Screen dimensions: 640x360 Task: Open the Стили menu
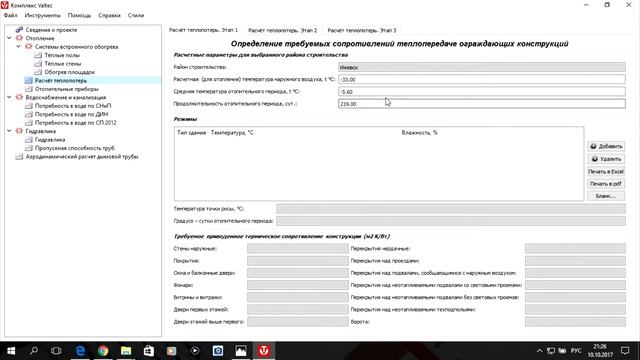136,15
